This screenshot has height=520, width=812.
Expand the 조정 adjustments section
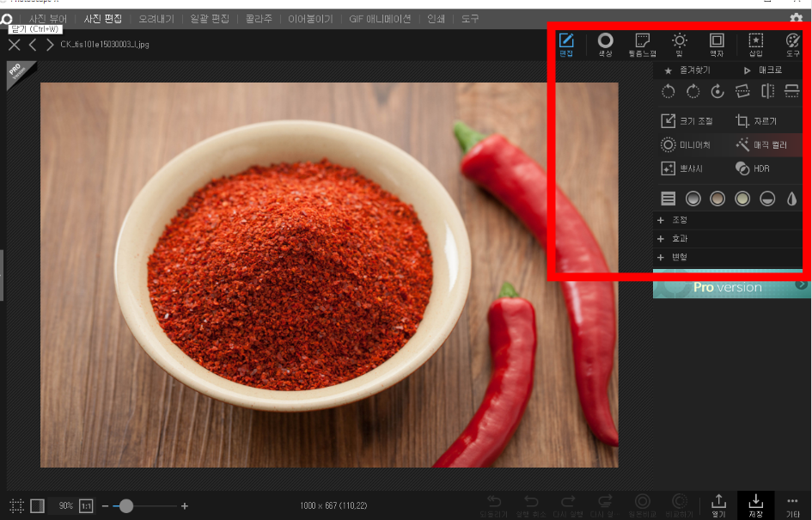click(x=728, y=220)
